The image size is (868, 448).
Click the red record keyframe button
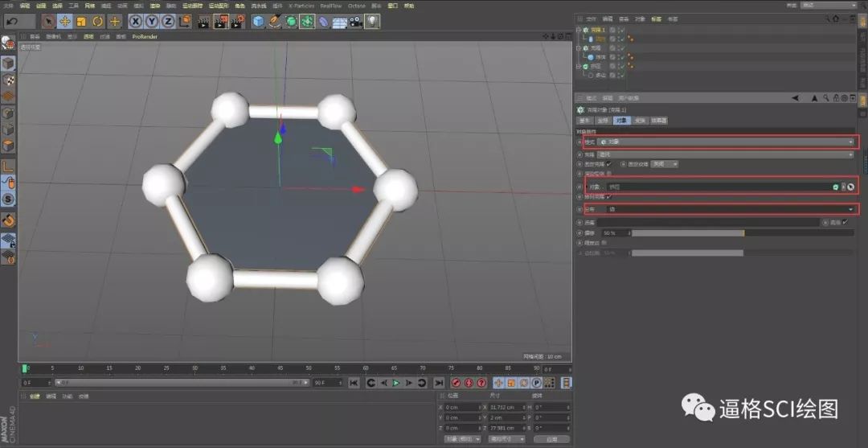coord(456,383)
